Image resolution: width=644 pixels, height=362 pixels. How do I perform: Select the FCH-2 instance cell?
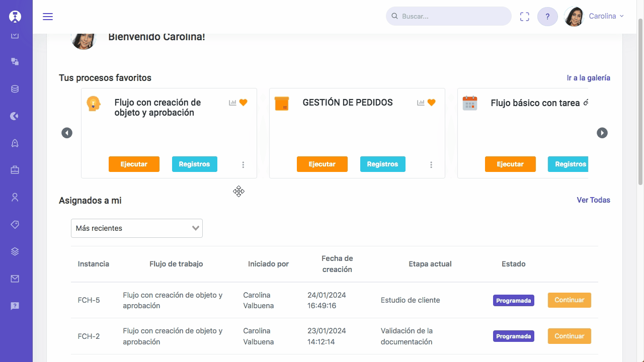pyautogui.click(x=89, y=336)
